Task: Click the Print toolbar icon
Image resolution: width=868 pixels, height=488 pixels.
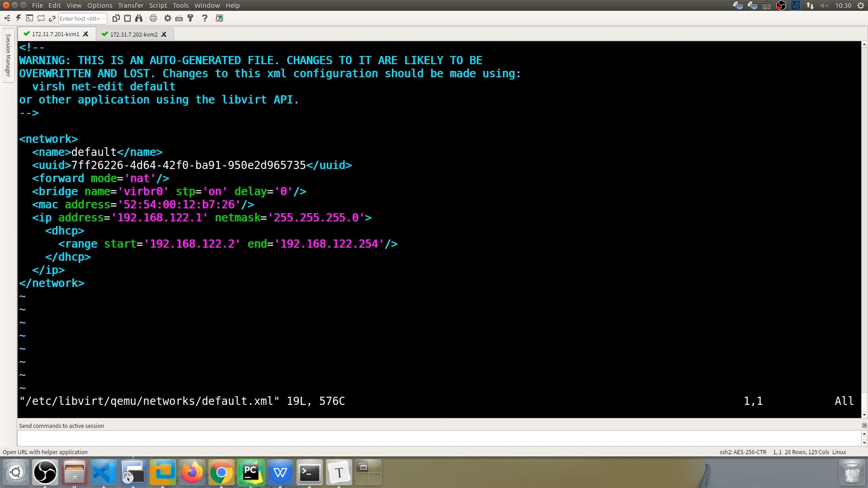Action: (x=153, y=18)
